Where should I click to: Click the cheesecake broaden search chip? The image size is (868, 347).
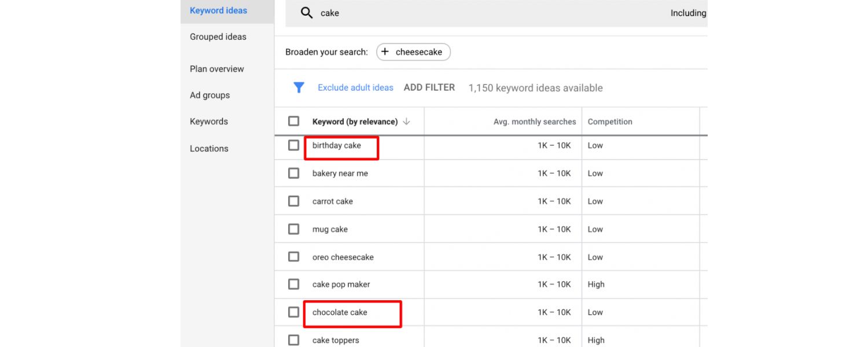pos(413,51)
